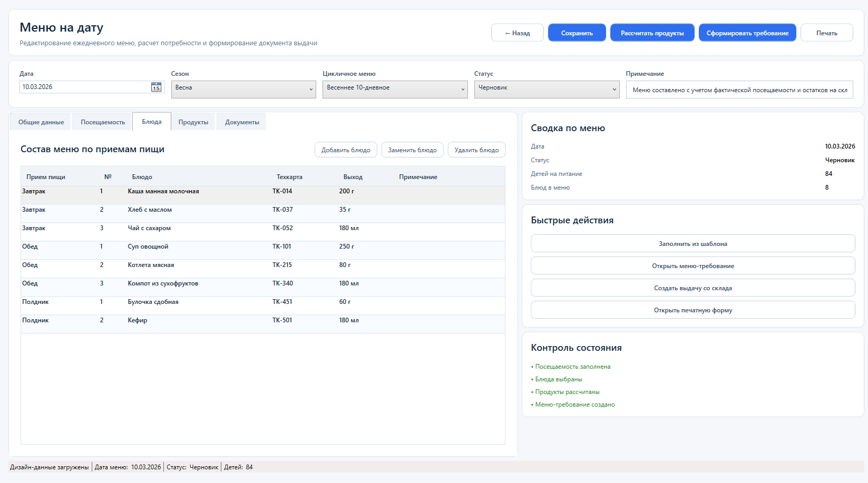Click Заменить блюдо button

(x=412, y=150)
